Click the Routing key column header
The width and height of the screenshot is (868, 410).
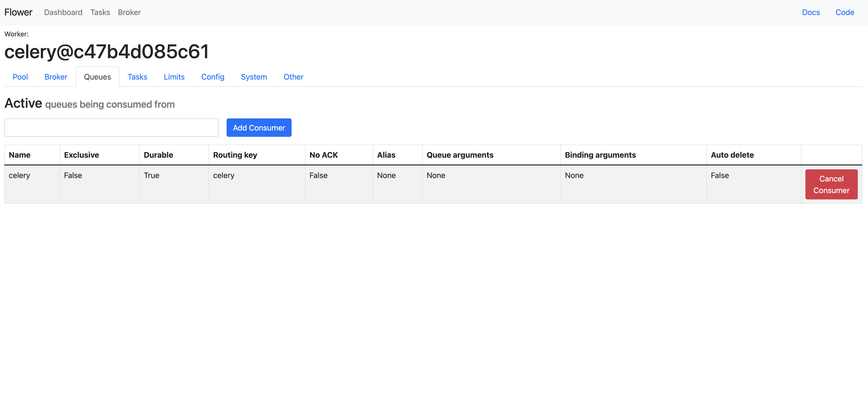(x=235, y=155)
